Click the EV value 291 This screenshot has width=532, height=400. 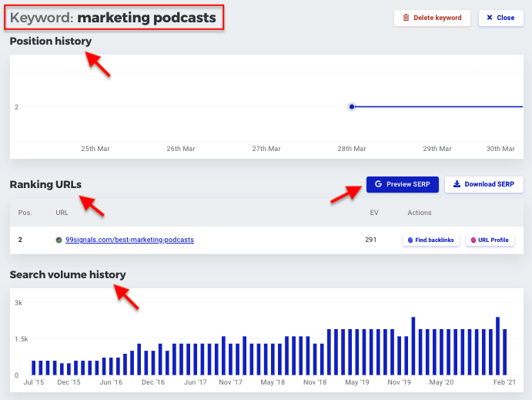[x=371, y=240]
